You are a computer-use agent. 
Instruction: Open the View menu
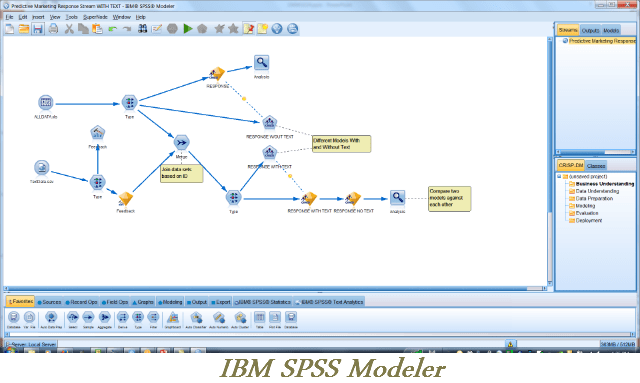pyautogui.click(x=55, y=17)
